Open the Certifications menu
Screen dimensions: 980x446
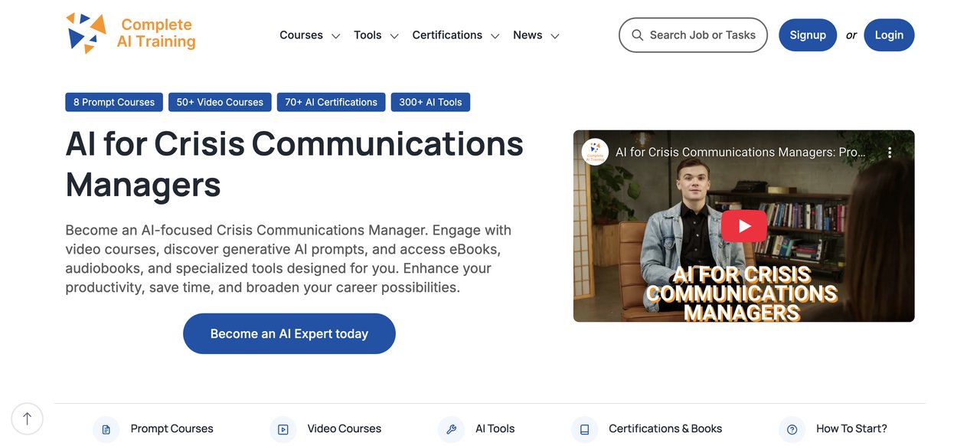(x=447, y=35)
